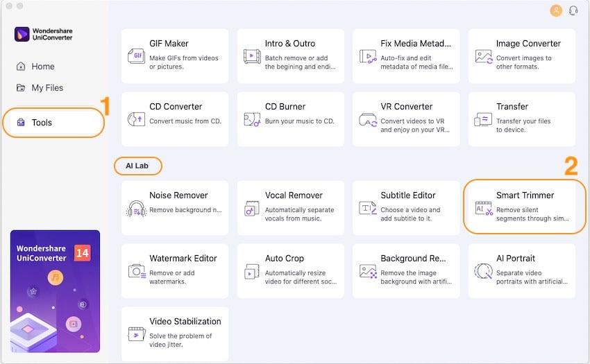Open the Watermark Editor camera icon
The image size is (590, 364).
tap(137, 271)
